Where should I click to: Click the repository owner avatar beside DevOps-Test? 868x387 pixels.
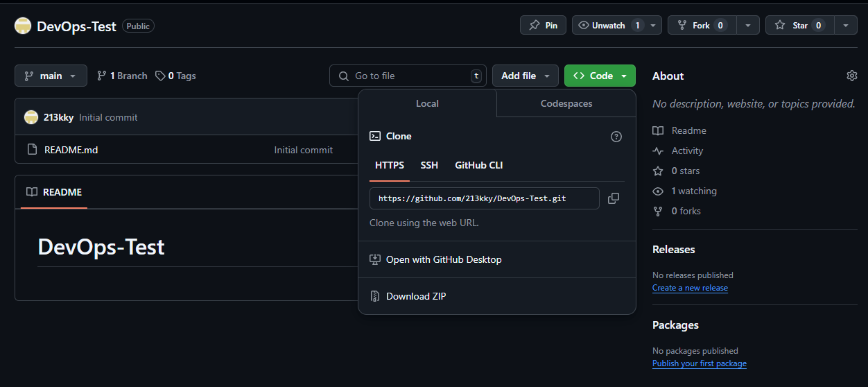pyautogui.click(x=23, y=26)
